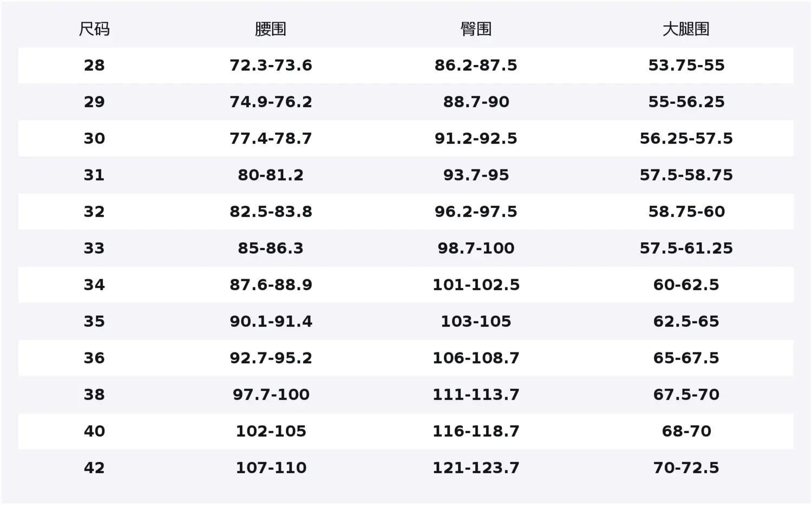Click the hip value 101-102.5

point(476,285)
